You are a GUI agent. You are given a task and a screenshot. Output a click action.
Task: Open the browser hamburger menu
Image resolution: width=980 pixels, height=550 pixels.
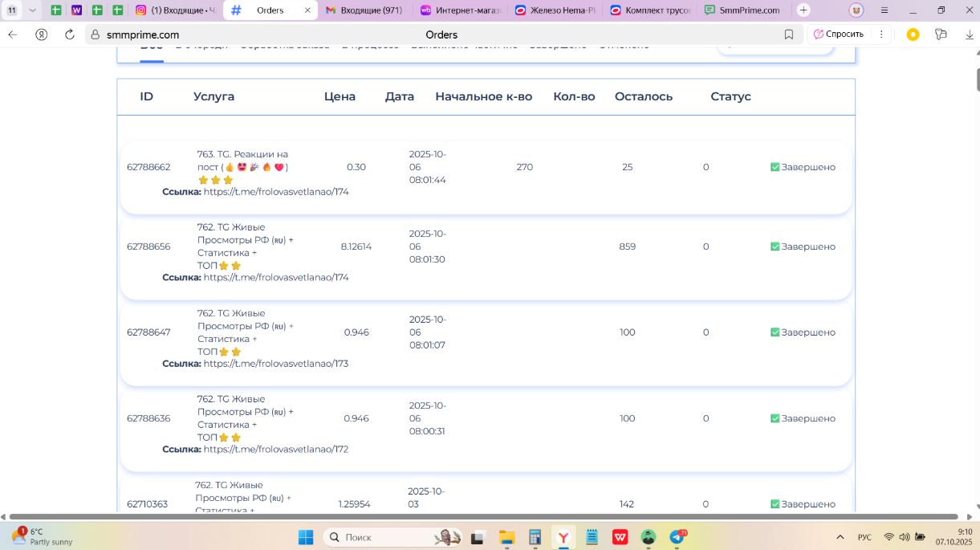pos(884,10)
